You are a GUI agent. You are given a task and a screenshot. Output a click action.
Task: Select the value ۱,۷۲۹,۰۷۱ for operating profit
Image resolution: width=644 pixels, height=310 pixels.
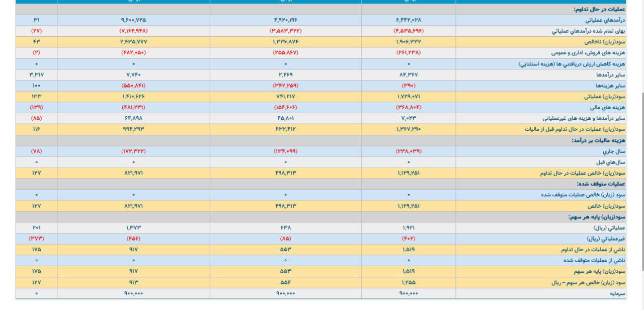[408, 96]
